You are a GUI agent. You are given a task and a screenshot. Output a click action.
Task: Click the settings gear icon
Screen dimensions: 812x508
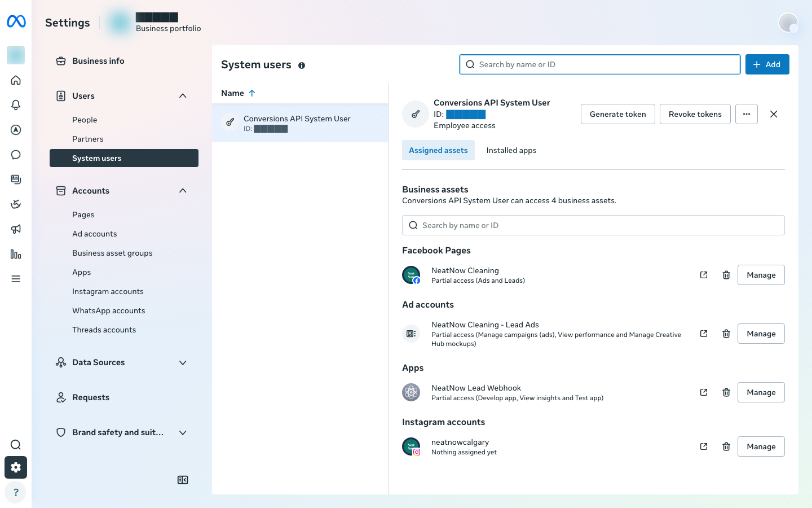pyautogui.click(x=16, y=467)
